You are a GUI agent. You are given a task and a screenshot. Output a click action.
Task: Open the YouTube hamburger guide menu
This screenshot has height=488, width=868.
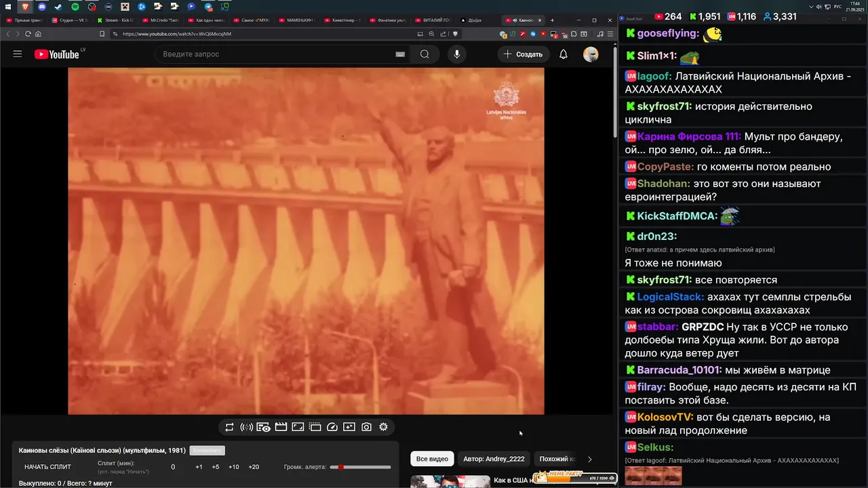click(18, 54)
